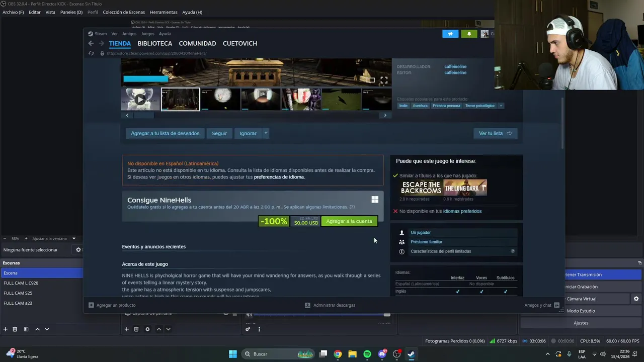Screen dimensions: 644x362
Task: Click the Steam profile avatar
Action: click(x=485, y=34)
